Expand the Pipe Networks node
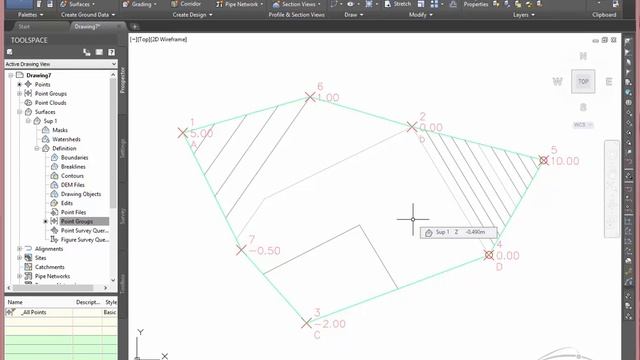Viewport: 640px width, 360px height. pyautogui.click(x=19, y=276)
